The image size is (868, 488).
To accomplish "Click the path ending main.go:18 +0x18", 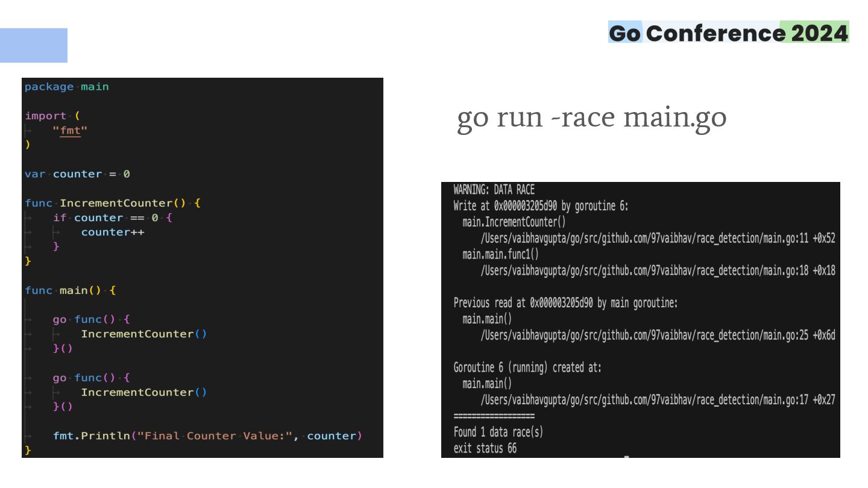I will (658, 271).
